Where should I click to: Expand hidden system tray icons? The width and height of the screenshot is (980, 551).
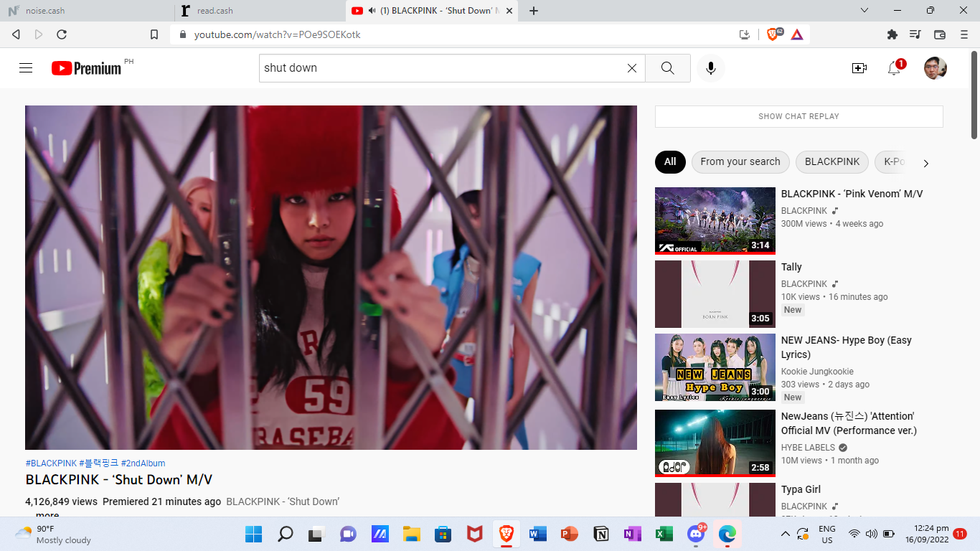[x=785, y=534]
